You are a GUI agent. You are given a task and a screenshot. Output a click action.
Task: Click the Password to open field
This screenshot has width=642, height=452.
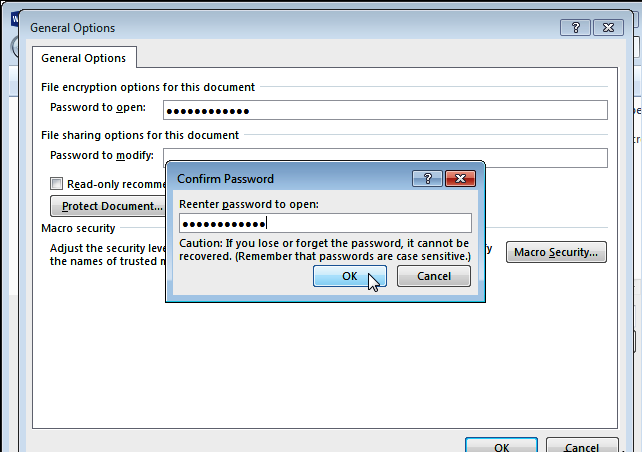coord(385,110)
